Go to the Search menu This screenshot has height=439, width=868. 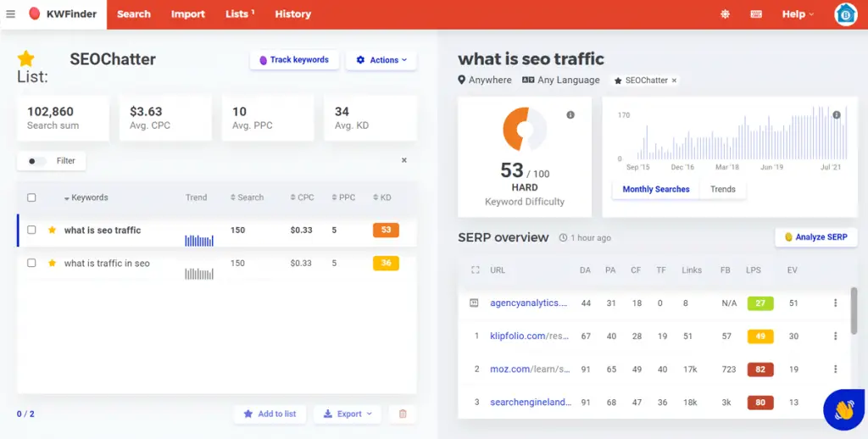point(133,14)
